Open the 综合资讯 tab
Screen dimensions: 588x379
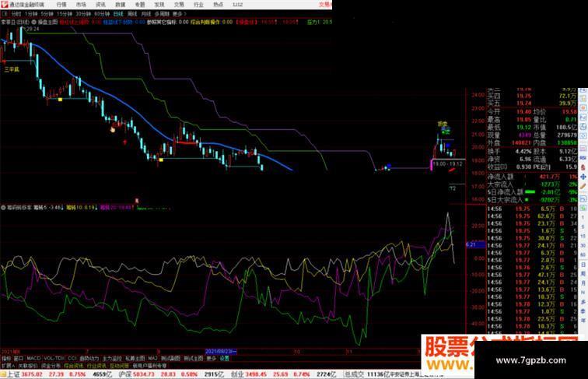74,366
